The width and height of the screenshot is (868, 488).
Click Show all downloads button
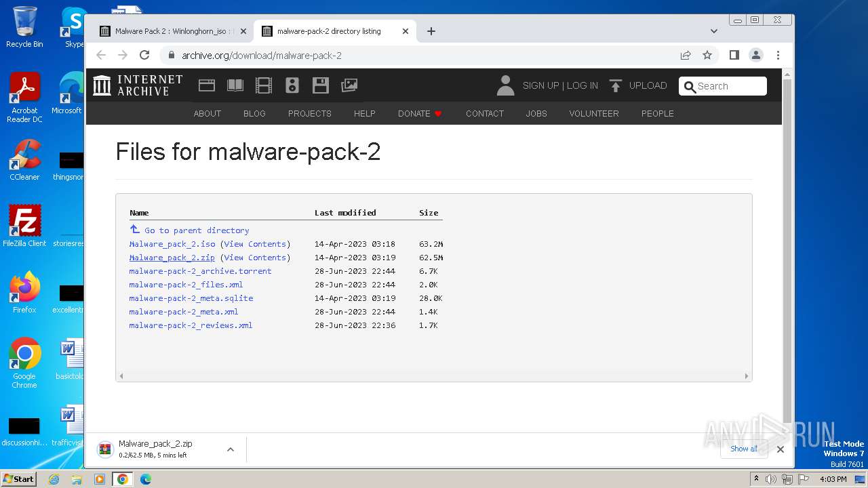(744, 449)
